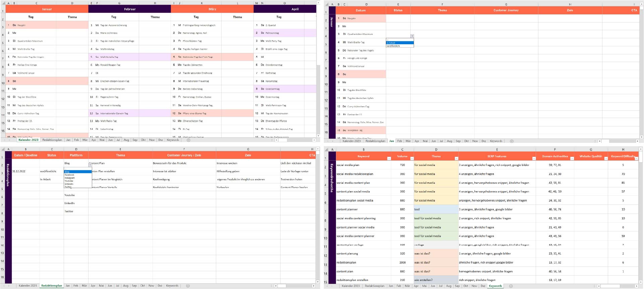Open Redaktionsplan tab in Kalender 2023 window
The width and height of the screenshot is (644, 289).
tap(52, 140)
